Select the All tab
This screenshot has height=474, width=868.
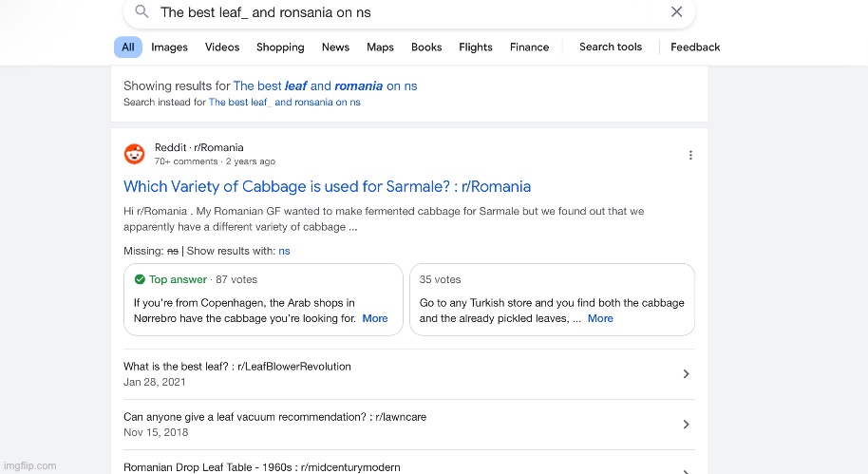click(x=127, y=47)
